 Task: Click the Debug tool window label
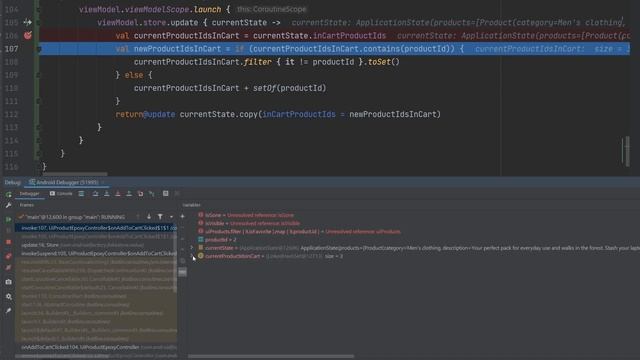click(12, 182)
